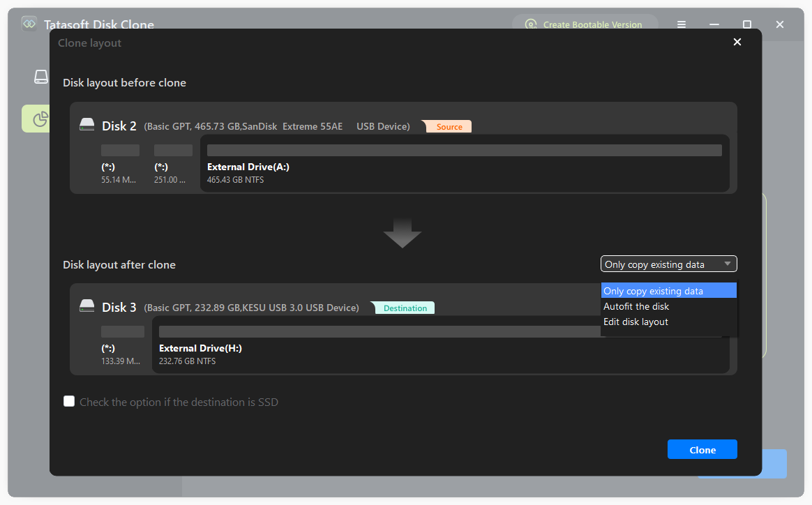
Task: Click the Tatasoft Disk Clone logo
Action: (29, 23)
